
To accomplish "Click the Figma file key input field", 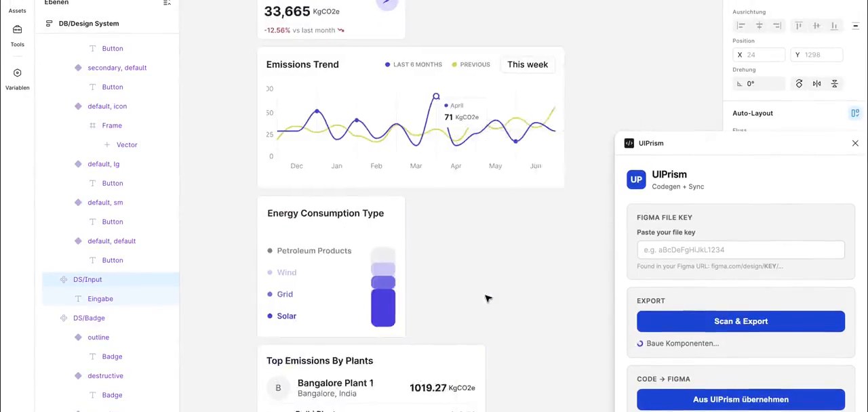I will point(741,250).
